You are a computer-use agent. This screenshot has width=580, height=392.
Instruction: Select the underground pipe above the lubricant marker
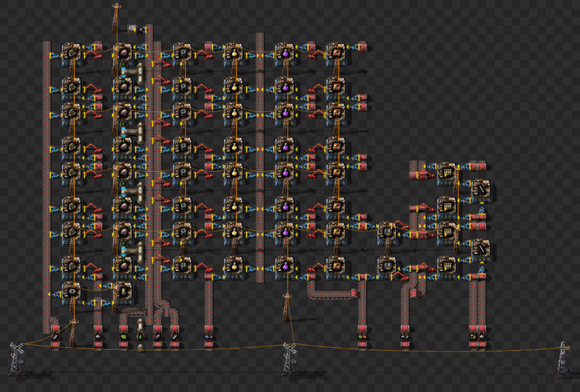140,325
